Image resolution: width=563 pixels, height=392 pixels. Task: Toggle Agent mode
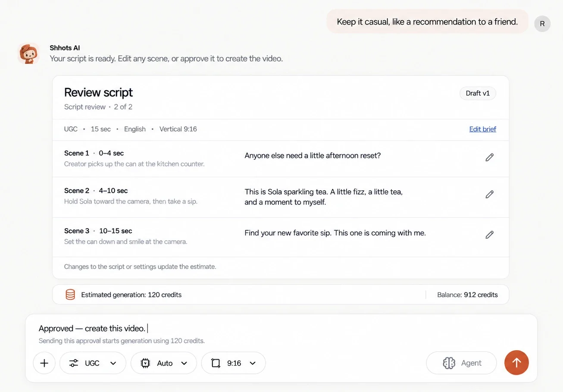pos(461,363)
